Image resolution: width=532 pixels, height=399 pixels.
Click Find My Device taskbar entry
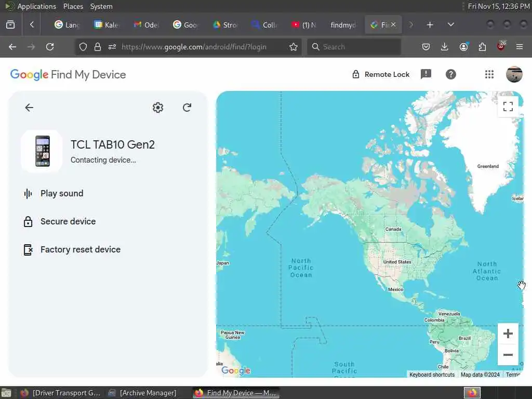tap(236, 393)
